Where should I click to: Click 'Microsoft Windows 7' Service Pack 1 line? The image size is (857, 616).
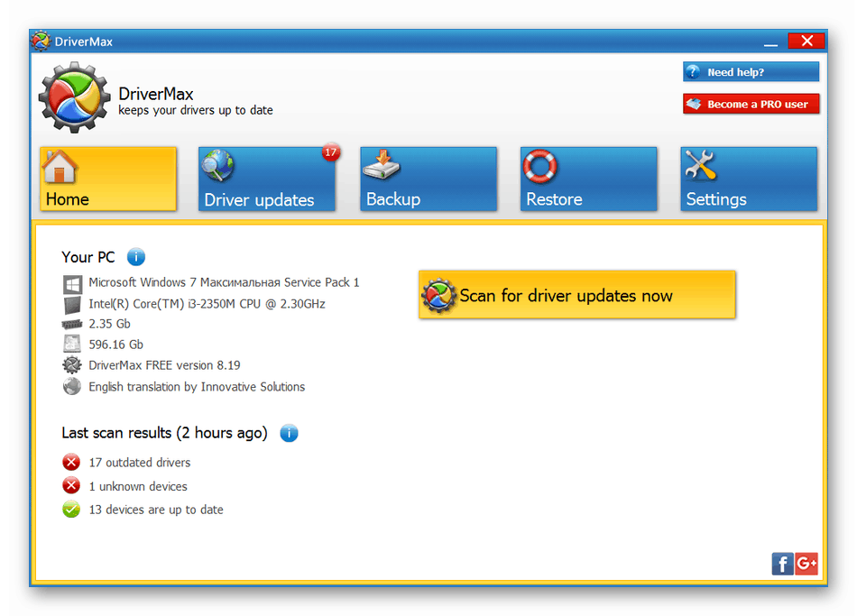pos(224,282)
